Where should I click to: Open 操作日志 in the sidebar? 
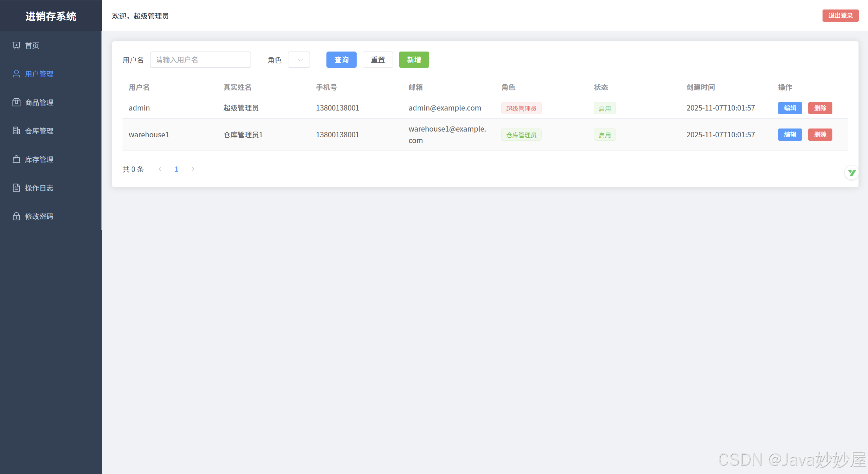51,188
